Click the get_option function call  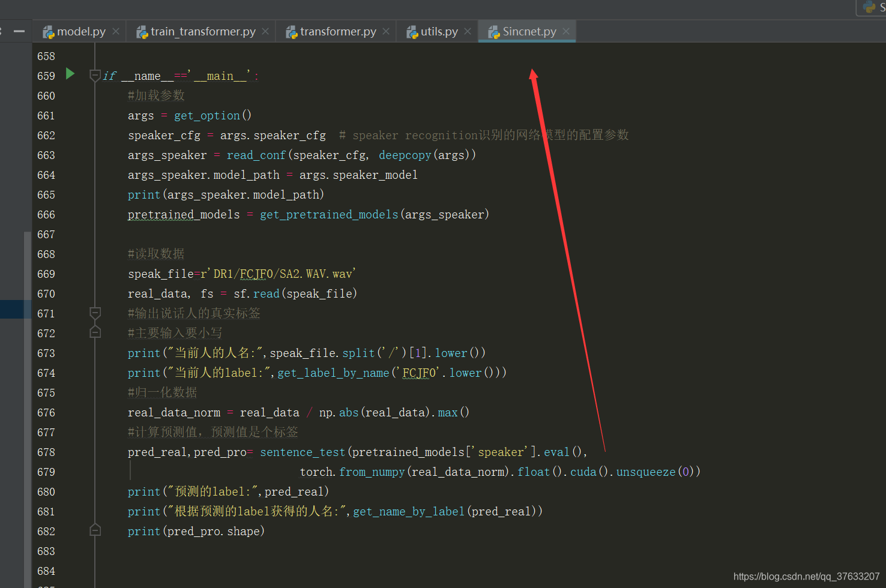click(x=207, y=115)
